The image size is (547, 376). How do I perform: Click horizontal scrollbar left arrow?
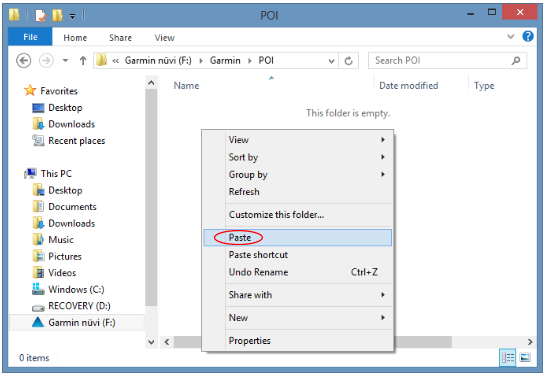[x=167, y=342]
